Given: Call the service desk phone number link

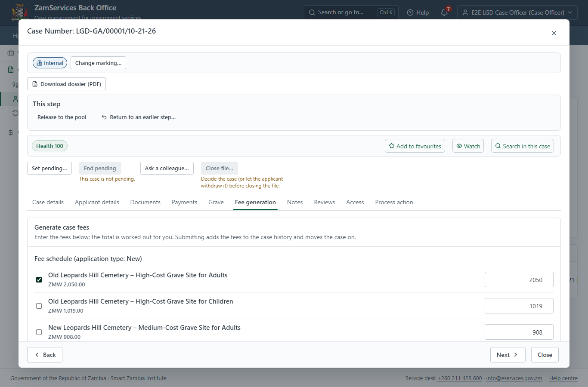Looking at the screenshot, I should point(460,378).
